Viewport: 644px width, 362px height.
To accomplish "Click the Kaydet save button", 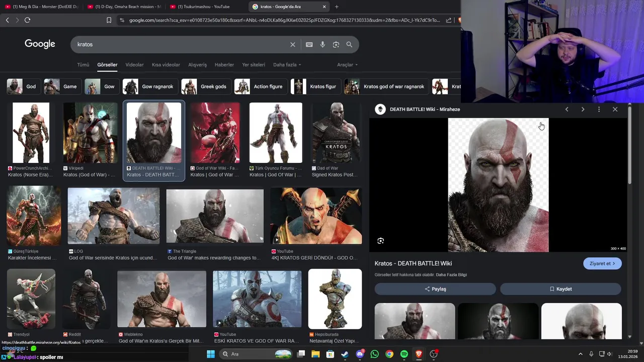I will (560, 289).
